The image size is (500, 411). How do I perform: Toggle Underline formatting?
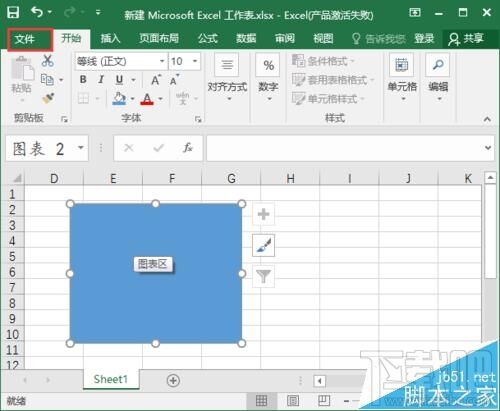(119, 79)
